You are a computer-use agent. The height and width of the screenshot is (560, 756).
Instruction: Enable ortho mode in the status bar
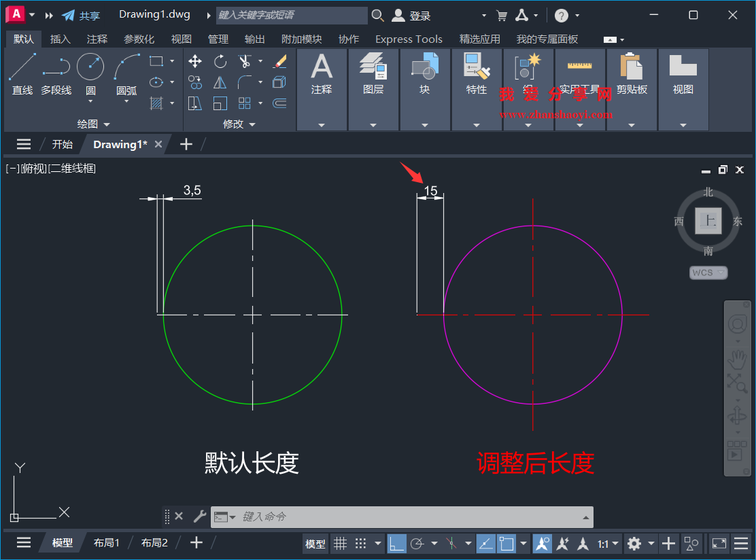click(396, 544)
